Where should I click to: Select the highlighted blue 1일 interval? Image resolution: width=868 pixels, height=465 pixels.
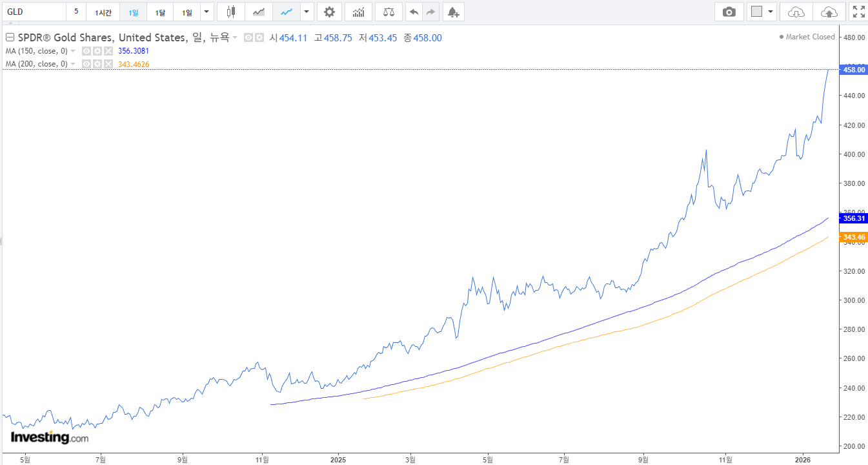(x=133, y=12)
